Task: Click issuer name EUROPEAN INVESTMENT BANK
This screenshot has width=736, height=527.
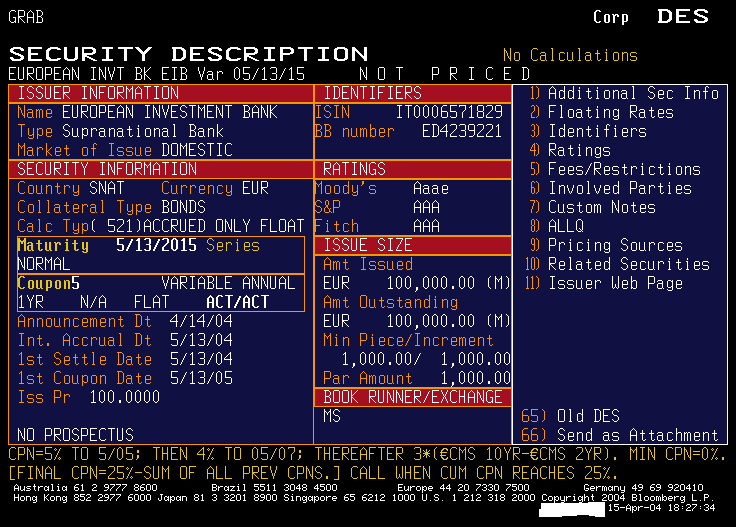Action: coord(170,112)
